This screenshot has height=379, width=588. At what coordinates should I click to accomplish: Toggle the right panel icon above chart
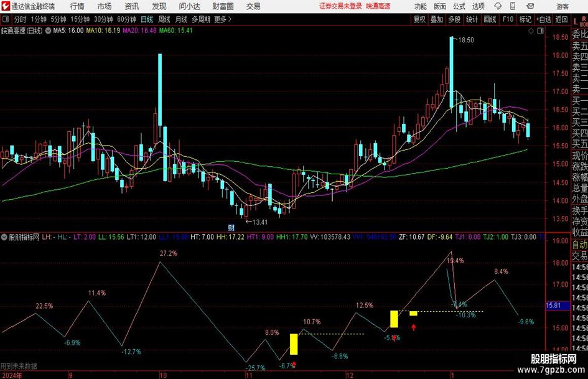[540, 31]
